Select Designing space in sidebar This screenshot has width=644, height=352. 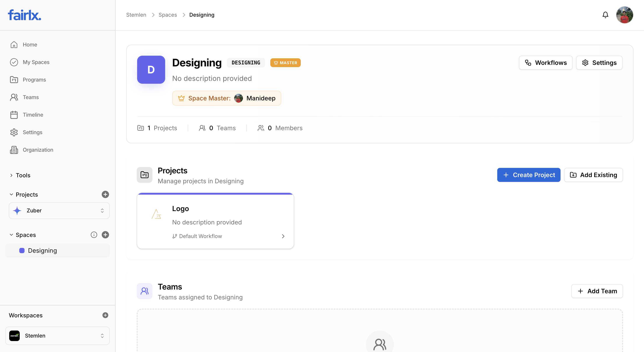point(42,251)
